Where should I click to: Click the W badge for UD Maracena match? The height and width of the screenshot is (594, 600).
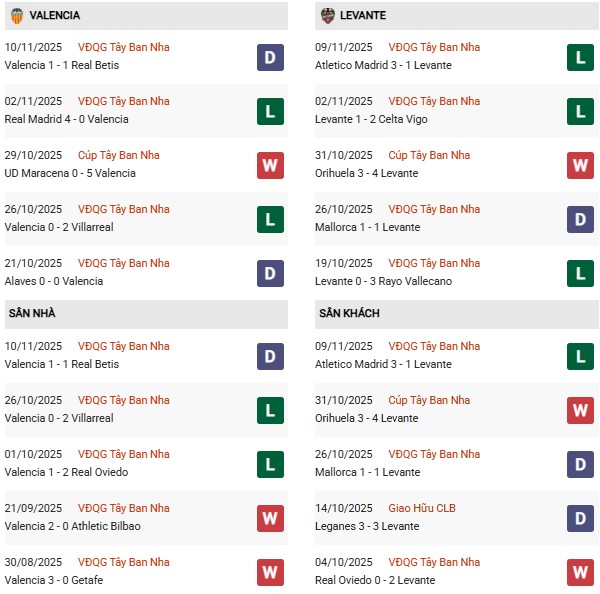click(x=270, y=165)
